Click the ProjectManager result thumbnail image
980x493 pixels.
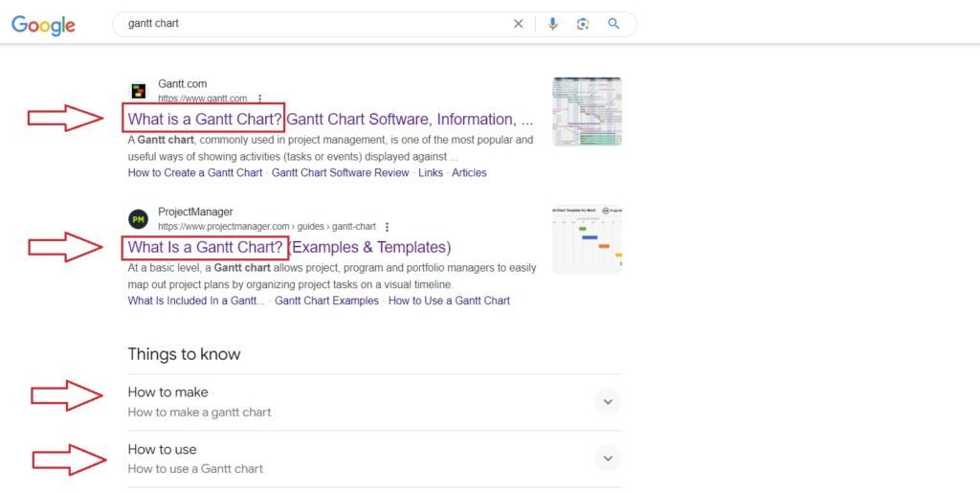point(587,239)
